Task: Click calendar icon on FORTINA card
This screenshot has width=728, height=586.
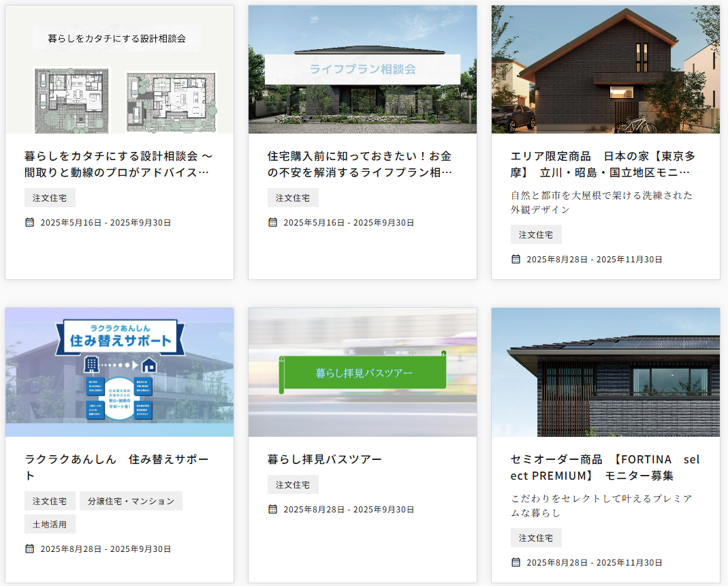Action: 516,562
